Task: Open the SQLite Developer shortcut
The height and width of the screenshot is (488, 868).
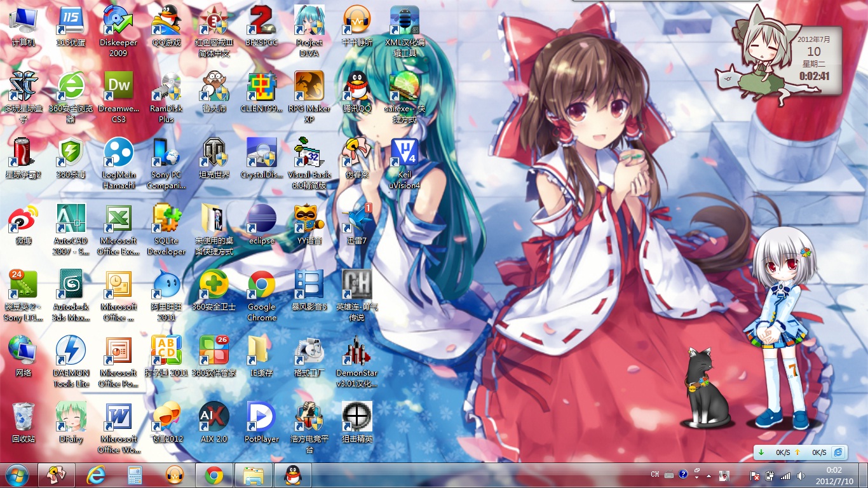Action: click(166, 229)
